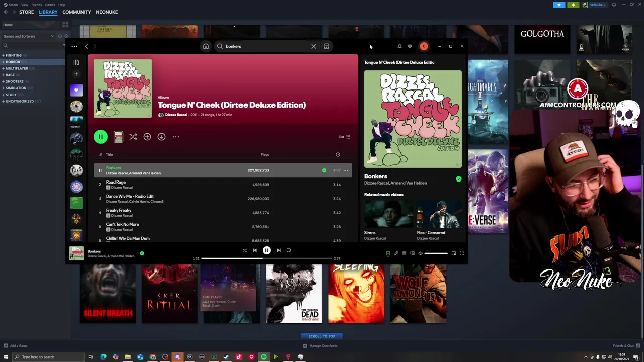Expand the STORY category in Steam

(x=11, y=95)
